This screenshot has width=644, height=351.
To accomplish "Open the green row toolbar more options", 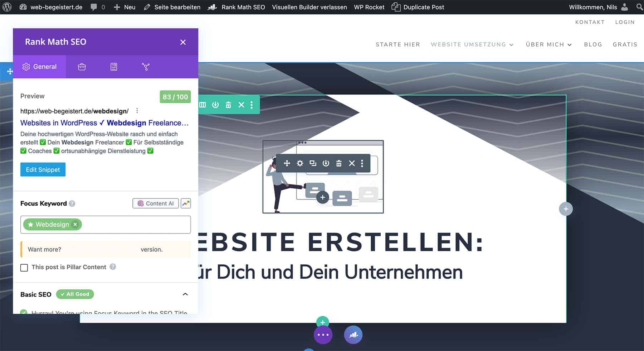I will 252,105.
